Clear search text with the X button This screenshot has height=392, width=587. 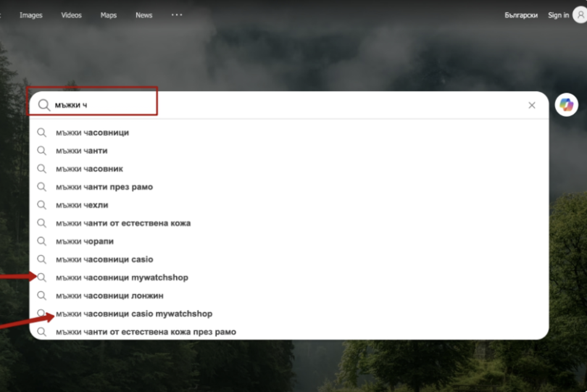[532, 105]
